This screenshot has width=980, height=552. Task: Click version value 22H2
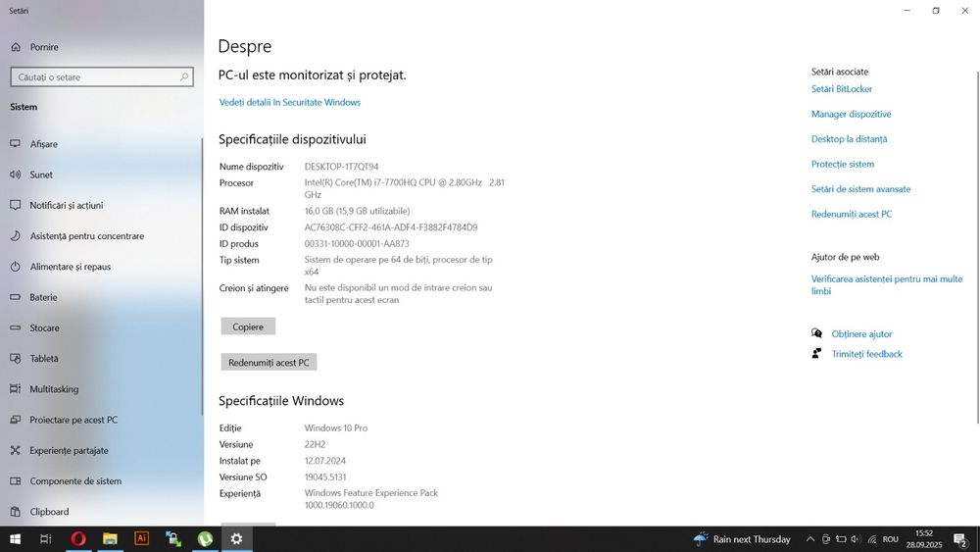click(x=315, y=444)
